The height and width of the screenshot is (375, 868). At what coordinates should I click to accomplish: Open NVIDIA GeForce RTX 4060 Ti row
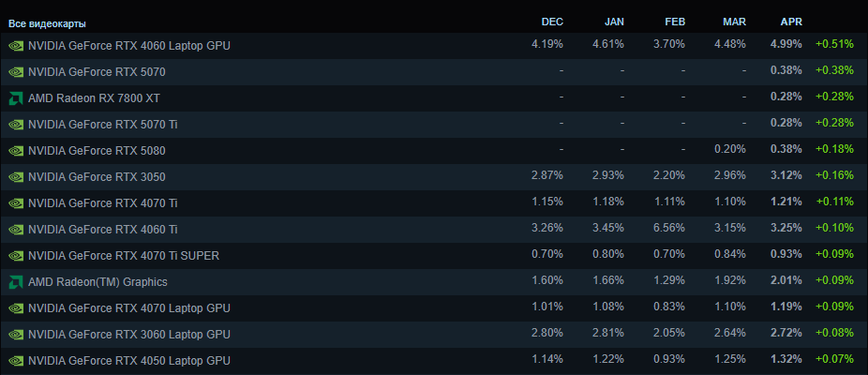pyautogui.click(x=103, y=229)
